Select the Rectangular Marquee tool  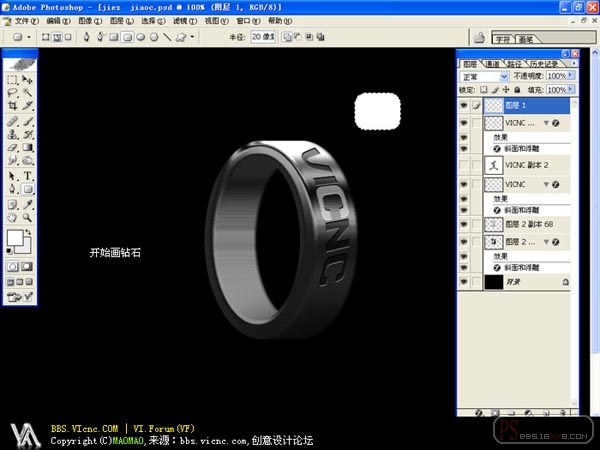click(x=12, y=79)
